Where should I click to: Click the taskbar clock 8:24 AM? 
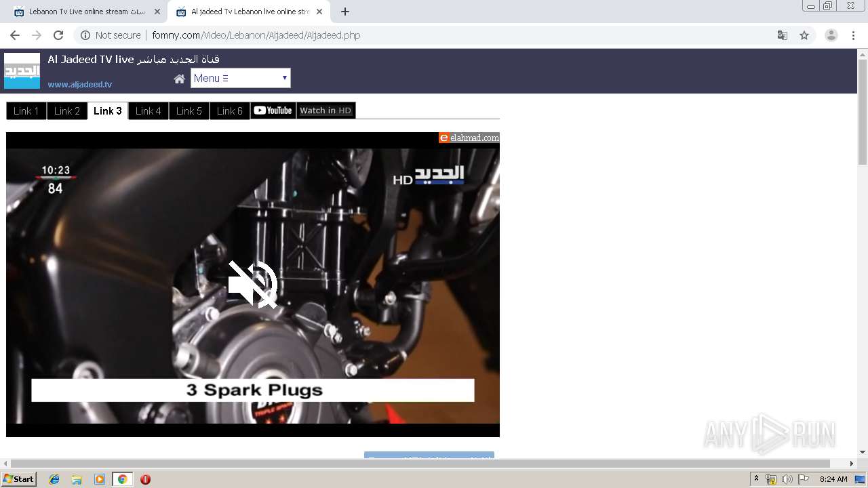[833, 479]
